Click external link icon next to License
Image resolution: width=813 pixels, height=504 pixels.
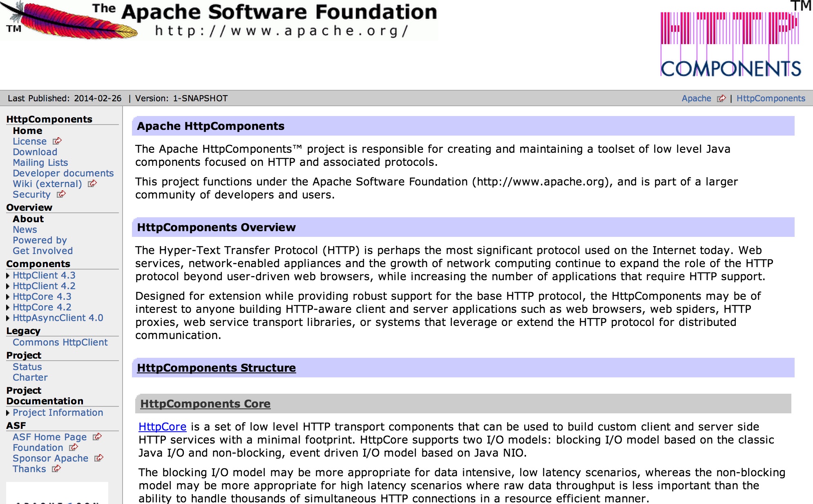tap(57, 141)
